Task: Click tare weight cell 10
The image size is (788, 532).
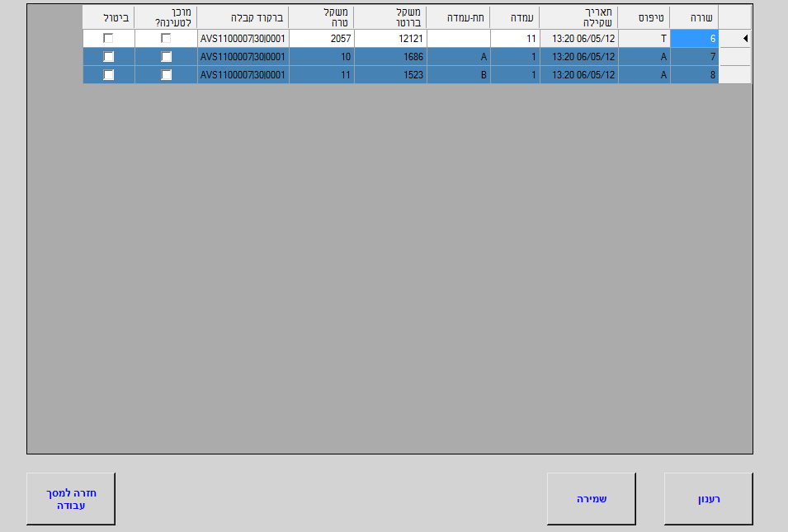Action: pyautogui.click(x=322, y=57)
